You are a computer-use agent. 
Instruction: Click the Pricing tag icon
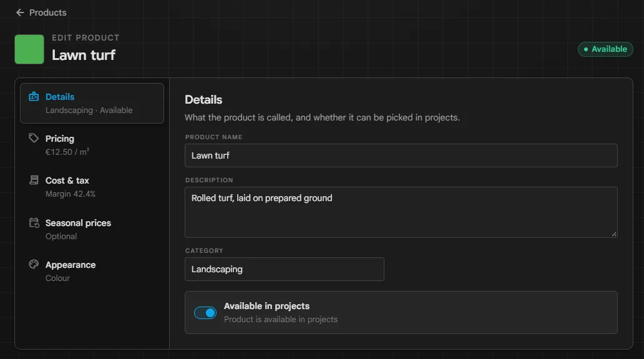[34, 138]
